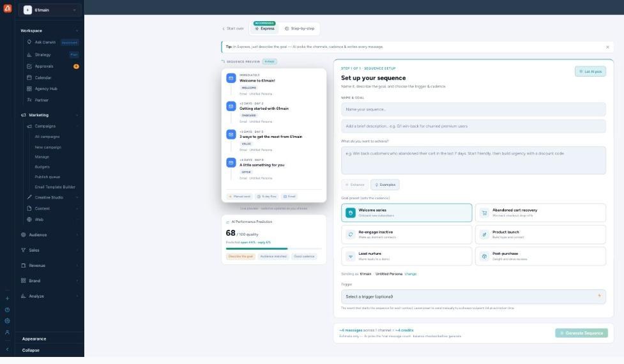Click the Start over link
This screenshot has width=624, height=364.
[233, 29]
